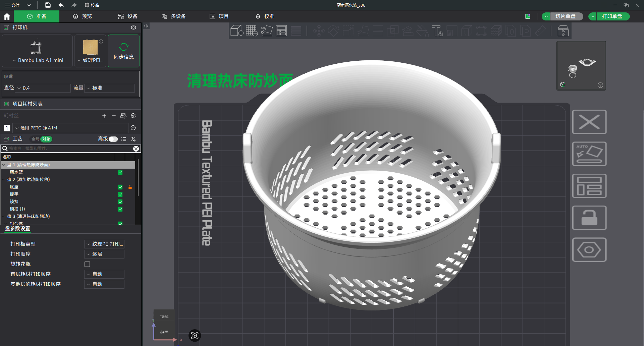644x346 pixels.
Task: Select the Lay on face tool
Action: pos(363,31)
